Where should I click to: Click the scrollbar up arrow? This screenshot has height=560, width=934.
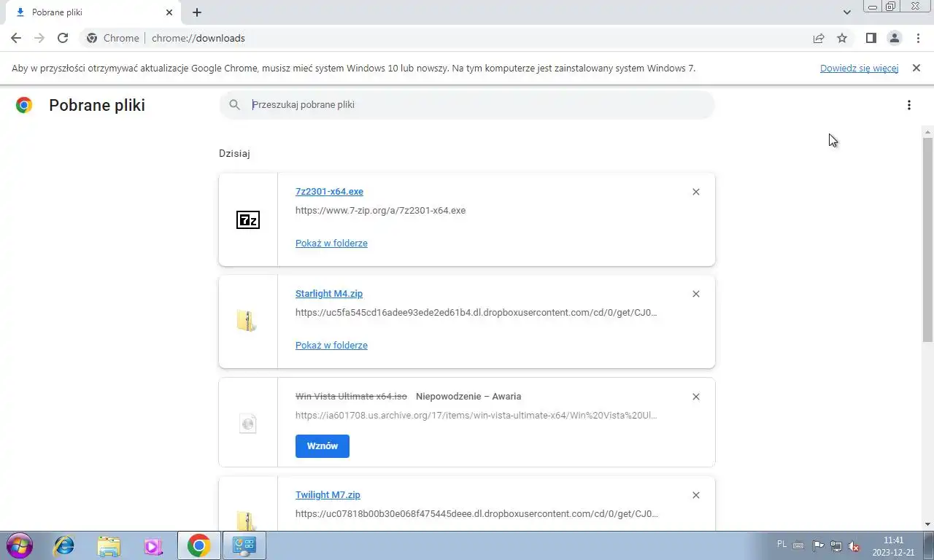point(927,132)
